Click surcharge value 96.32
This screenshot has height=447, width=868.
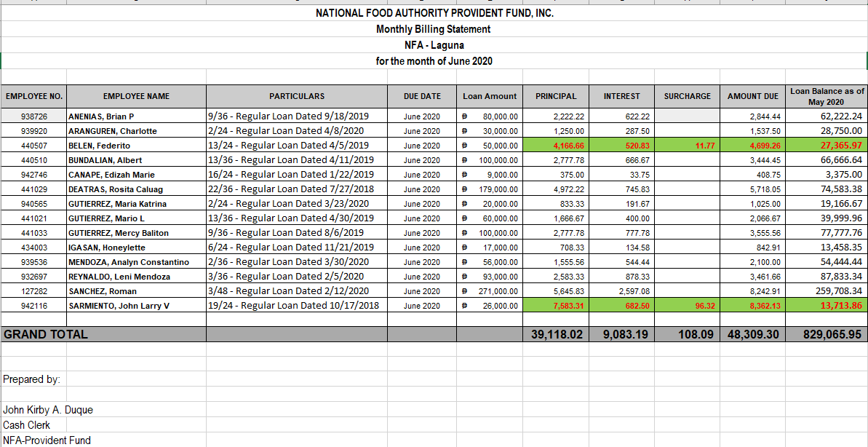(687, 304)
